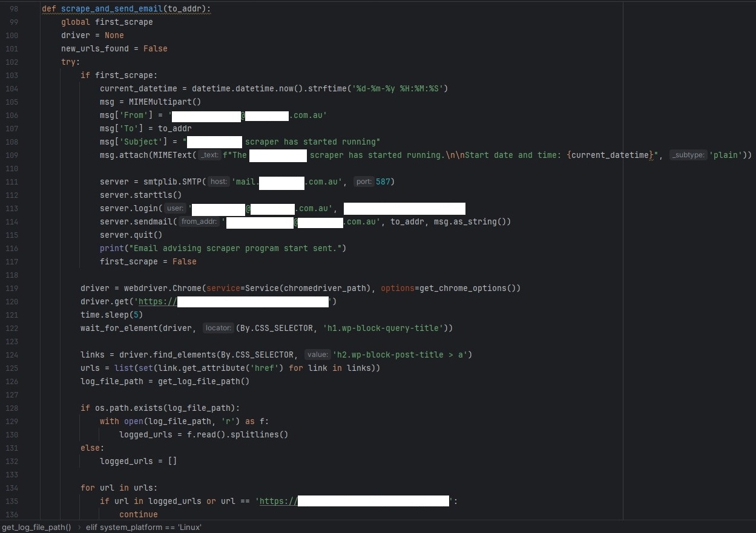756x533 pixels.
Task: Place cursor on "driver = None" line
Action: click(92, 35)
